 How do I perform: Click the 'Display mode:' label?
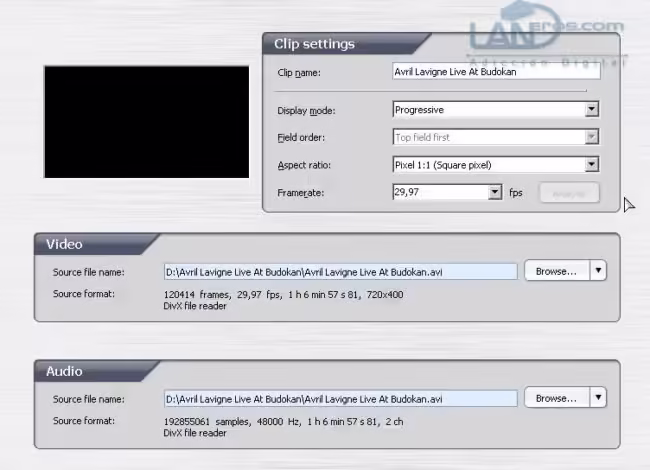306,111
